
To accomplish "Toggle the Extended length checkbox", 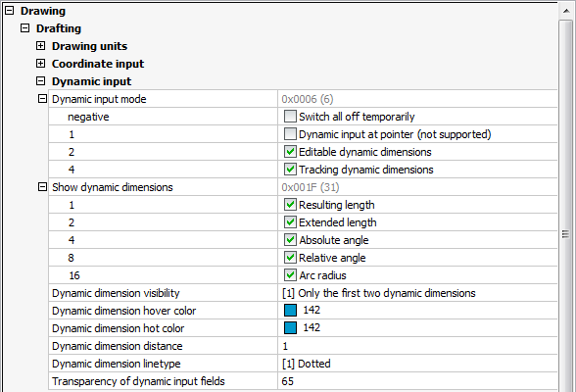I will point(290,221).
